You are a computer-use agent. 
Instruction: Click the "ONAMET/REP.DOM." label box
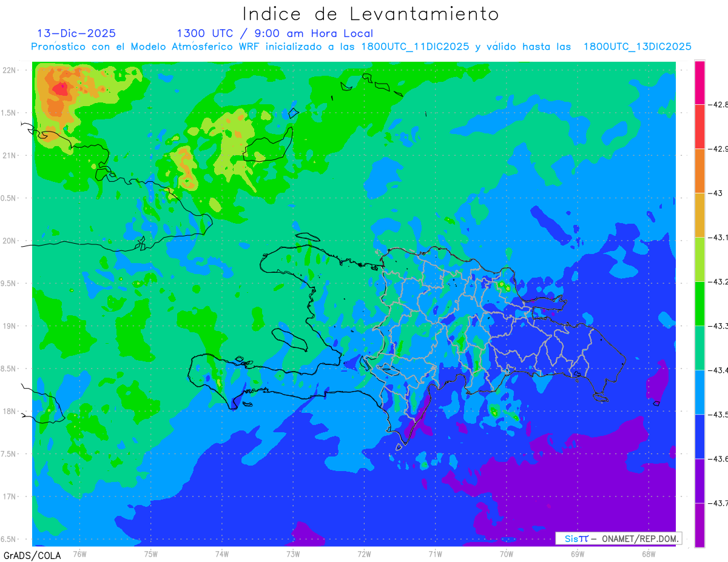tap(618, 538)
